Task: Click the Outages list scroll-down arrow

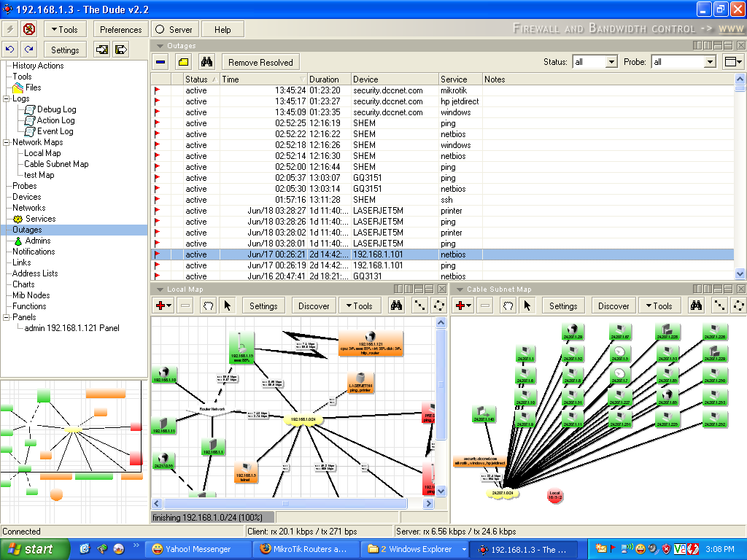Action: [740, 274]
